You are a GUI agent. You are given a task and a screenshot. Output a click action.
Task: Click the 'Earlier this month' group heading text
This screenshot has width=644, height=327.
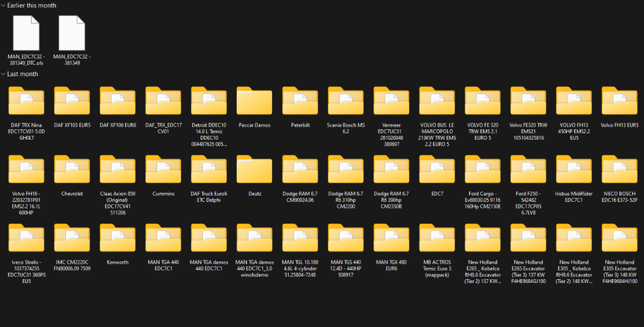[x=32, y=6]
